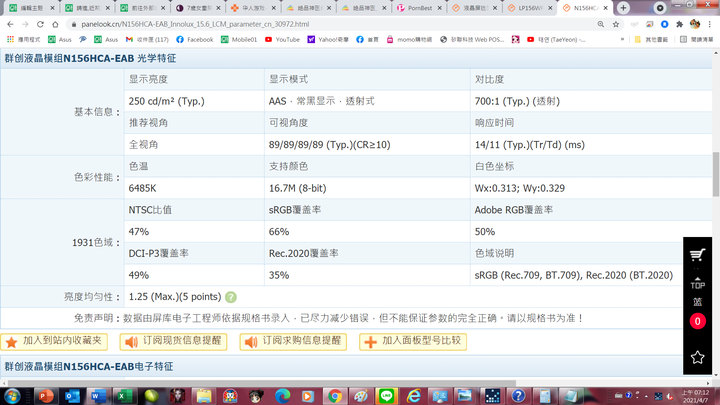This screenshot has width=720, height=405.
Task: Open the Windows Start menu
Action: click(x=12, y=396)
